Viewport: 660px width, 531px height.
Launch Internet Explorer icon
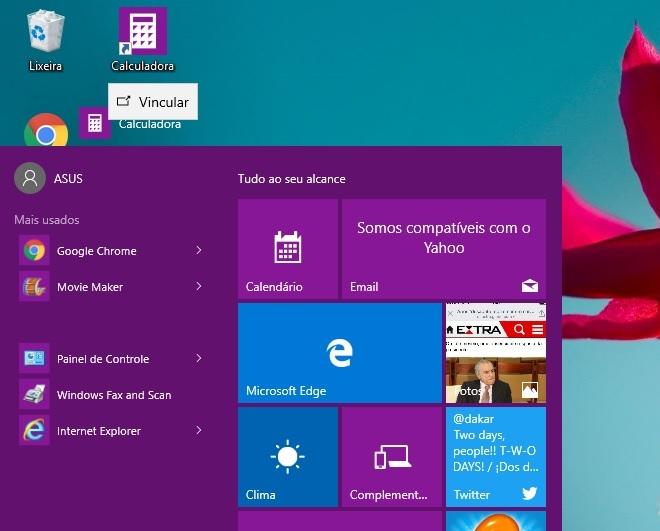pos(34,430)
